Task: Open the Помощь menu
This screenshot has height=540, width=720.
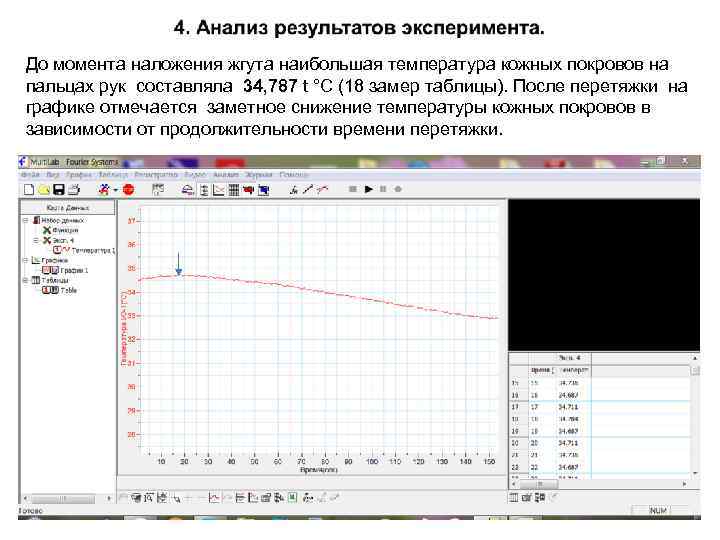Action: [x=293, y=175]
